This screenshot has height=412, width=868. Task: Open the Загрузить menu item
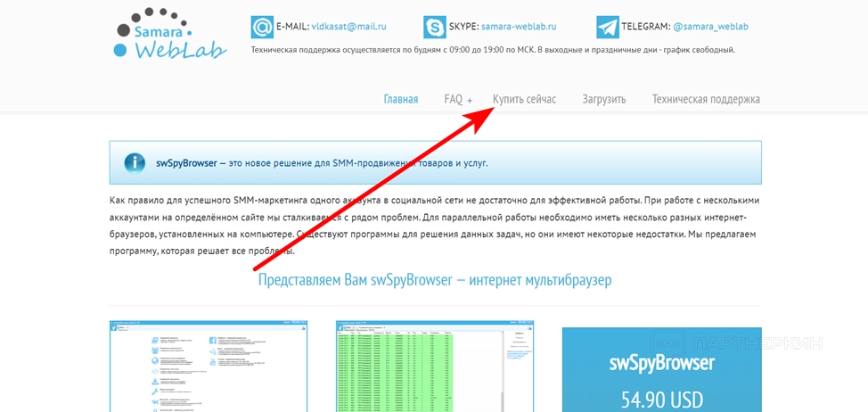(x=604, y=99)
